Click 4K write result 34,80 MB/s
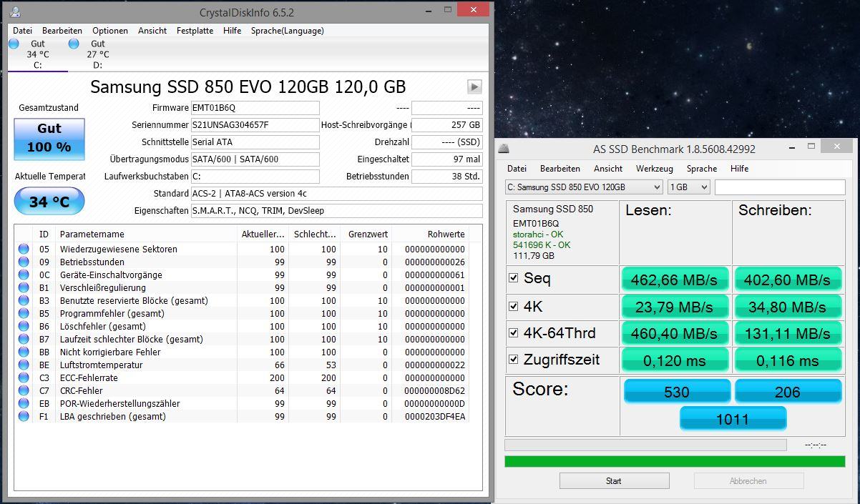The image size is (860, 504). [788, 307]
